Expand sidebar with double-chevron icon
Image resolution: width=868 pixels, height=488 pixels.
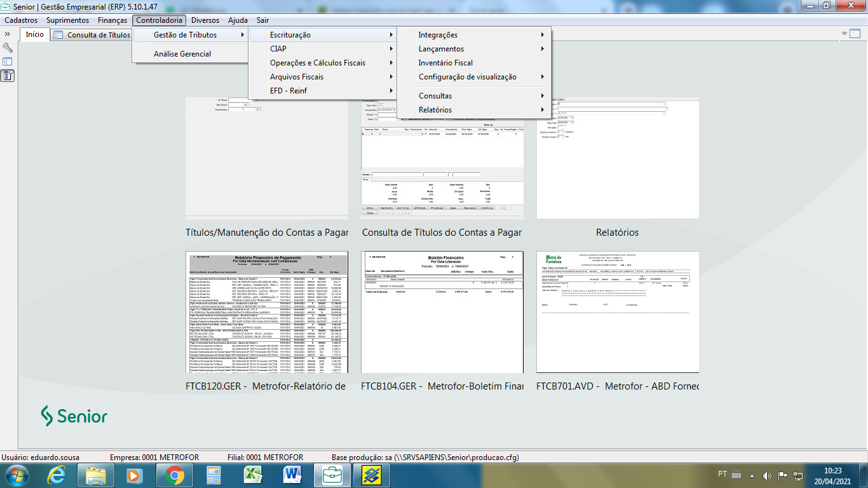click(x=8, y=34)
